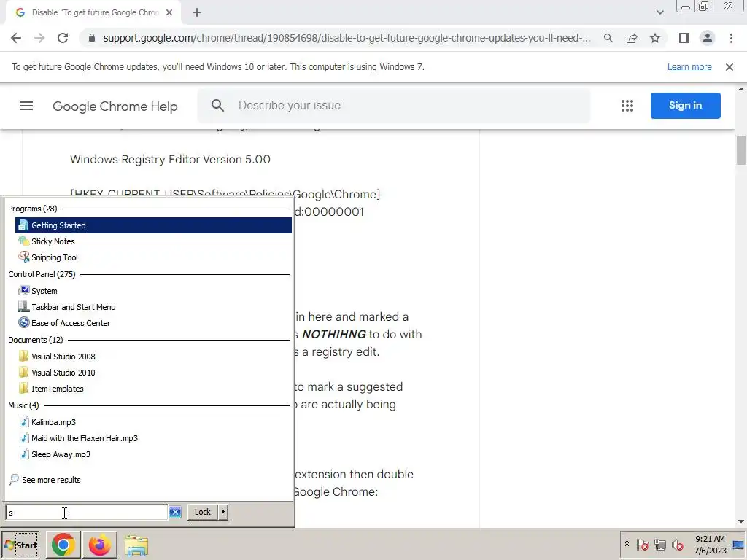
Task: Open the Visual Studio 2010 folder
Action: tap(153, 373)
